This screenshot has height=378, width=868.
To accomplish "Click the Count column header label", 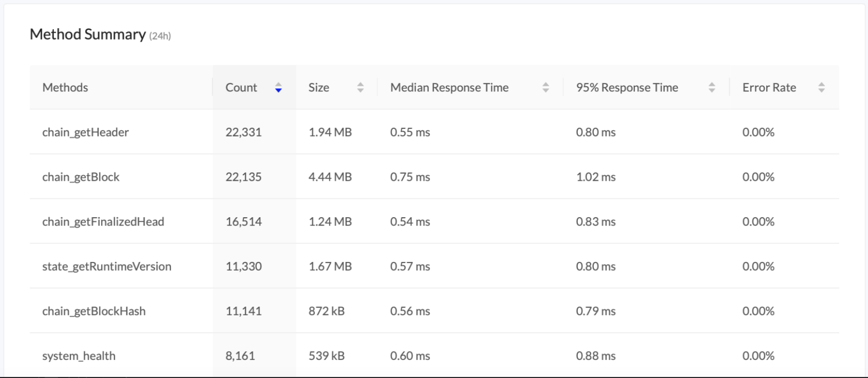I will click(241, 88).
